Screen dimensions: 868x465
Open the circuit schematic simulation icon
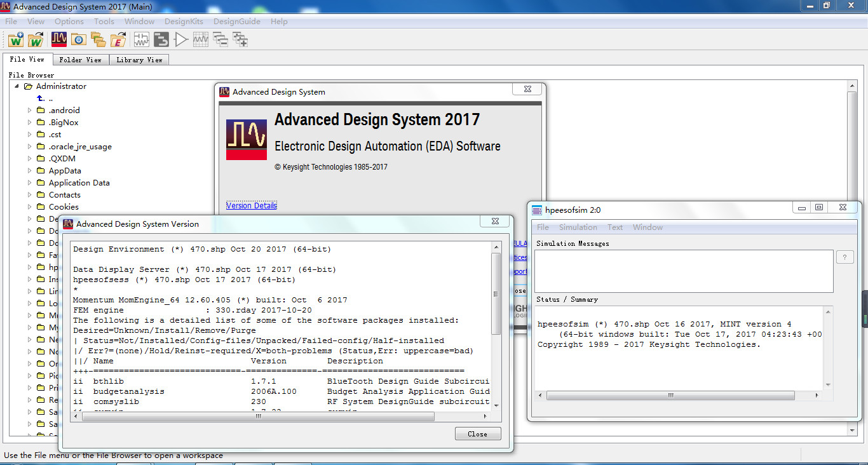(x=140, y=39)
